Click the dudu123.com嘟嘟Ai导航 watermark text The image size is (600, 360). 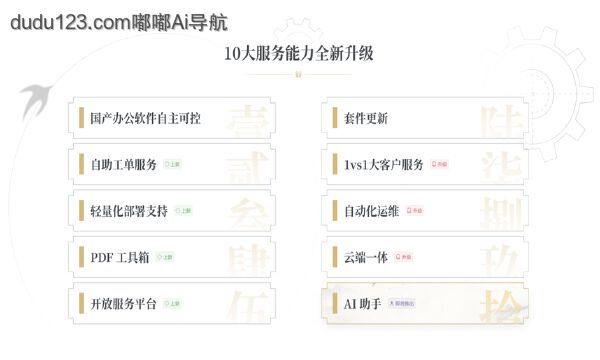point(119,23)
